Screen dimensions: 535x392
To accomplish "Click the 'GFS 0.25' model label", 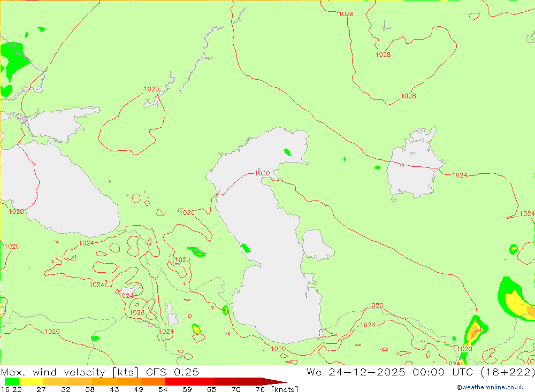I will coord(172,372).
